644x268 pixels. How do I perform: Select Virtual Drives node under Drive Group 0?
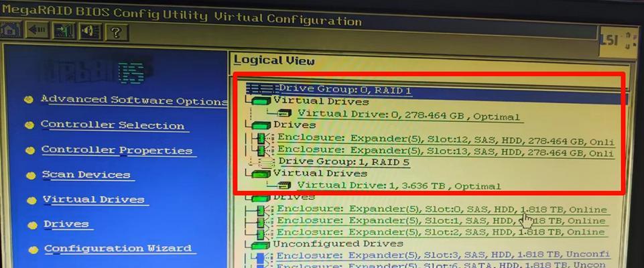(x=321, y=101)
